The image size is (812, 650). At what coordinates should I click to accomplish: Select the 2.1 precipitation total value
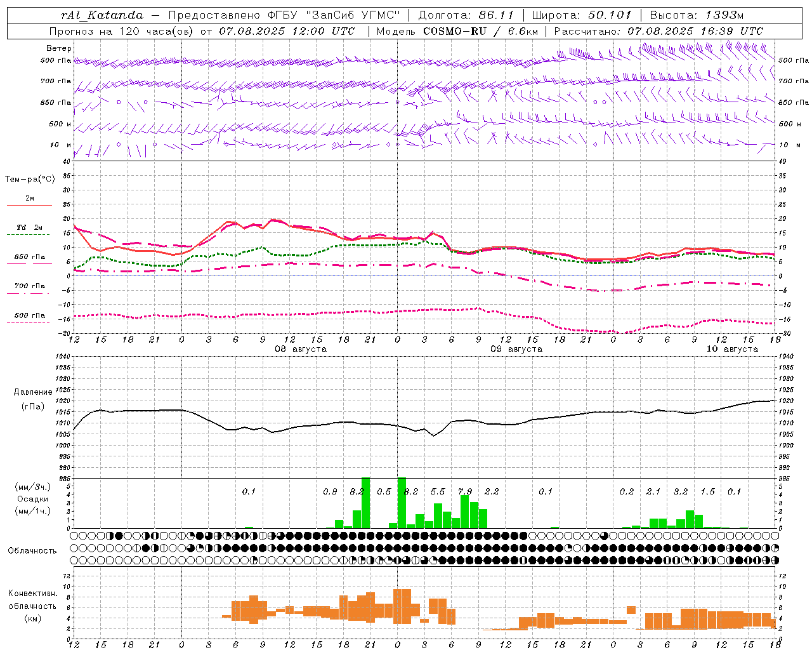coord(653,492)
